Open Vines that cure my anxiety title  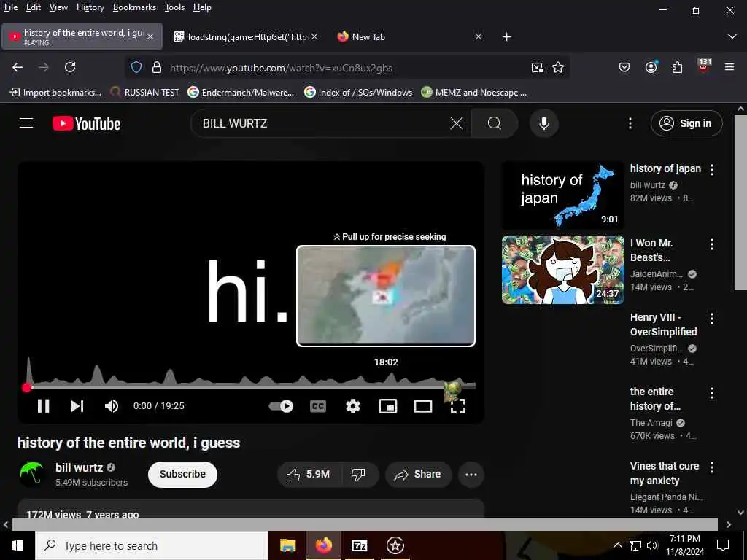coord(665,472)
